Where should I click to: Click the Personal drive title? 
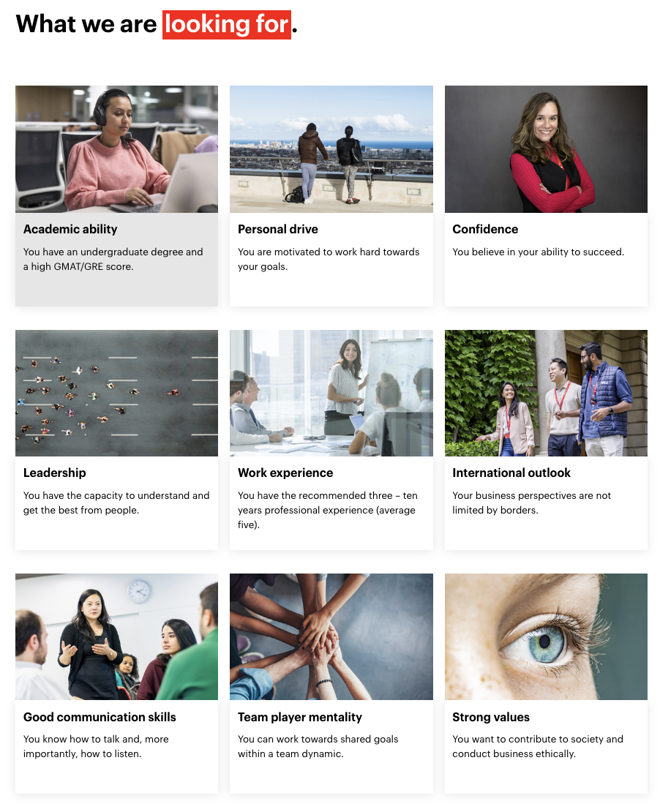(x=278, y=230)
